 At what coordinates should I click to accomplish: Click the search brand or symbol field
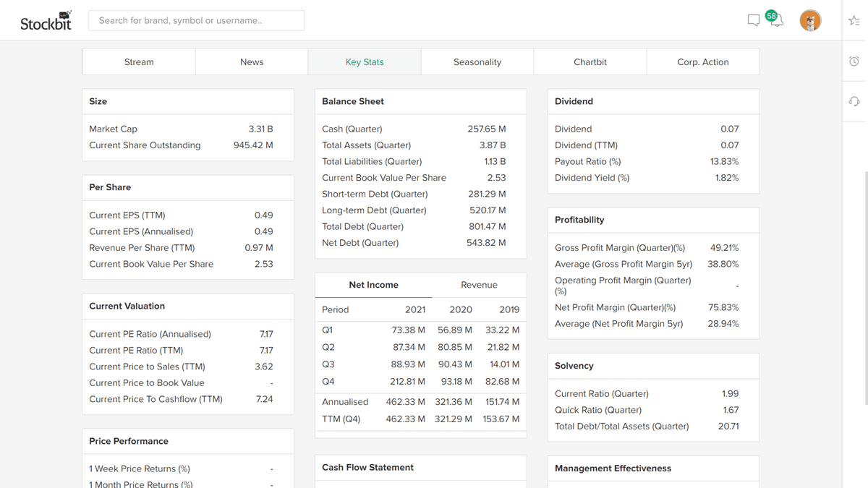(x=196, y=20)
